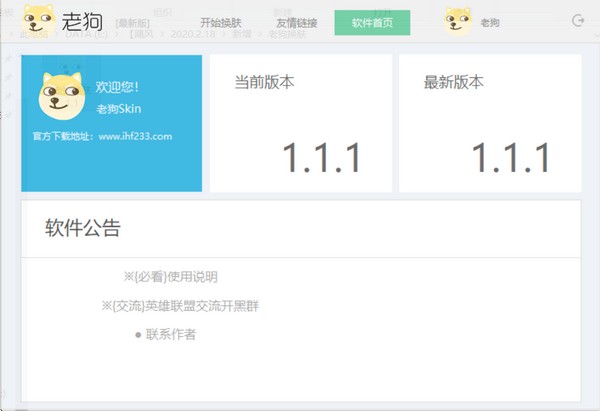Click the 当前版本 version card
The width and height of the screenshot is (600, 411).
point(297,123)
